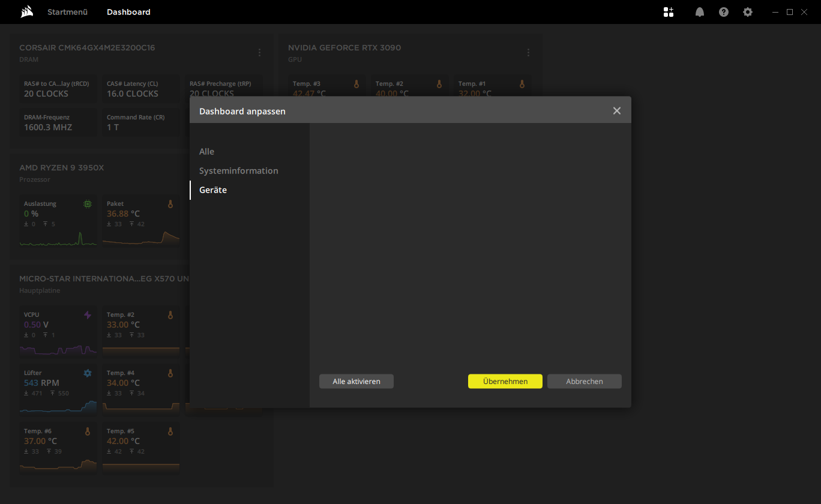Click the Alle aktivieren button

coord(356,382)
